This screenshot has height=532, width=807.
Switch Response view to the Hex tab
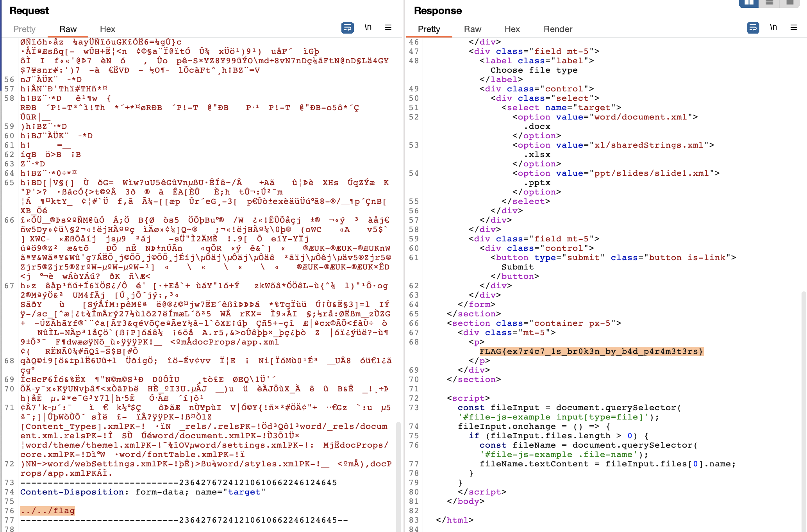(x=512, y=29)
